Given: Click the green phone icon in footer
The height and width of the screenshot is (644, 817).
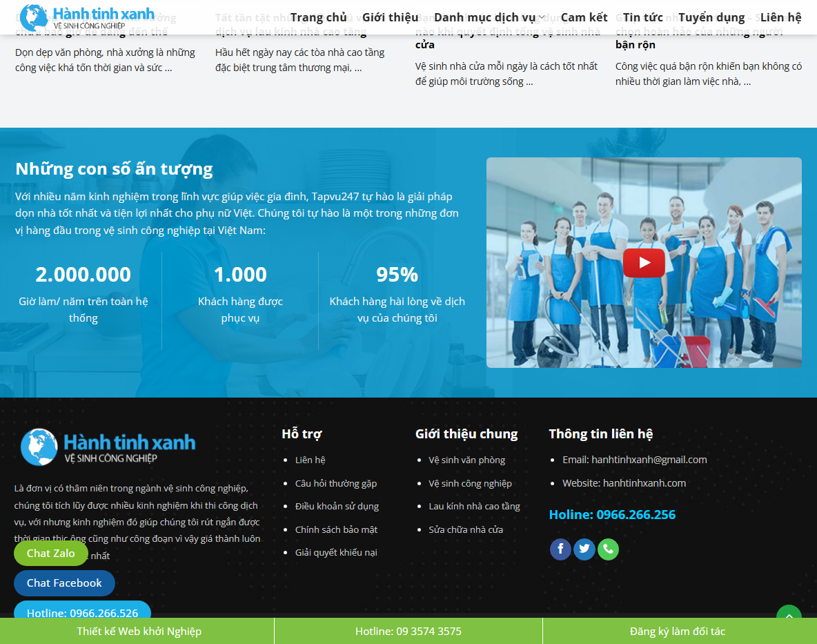Looking at the screenshot, I should click(x=608, y=549).
